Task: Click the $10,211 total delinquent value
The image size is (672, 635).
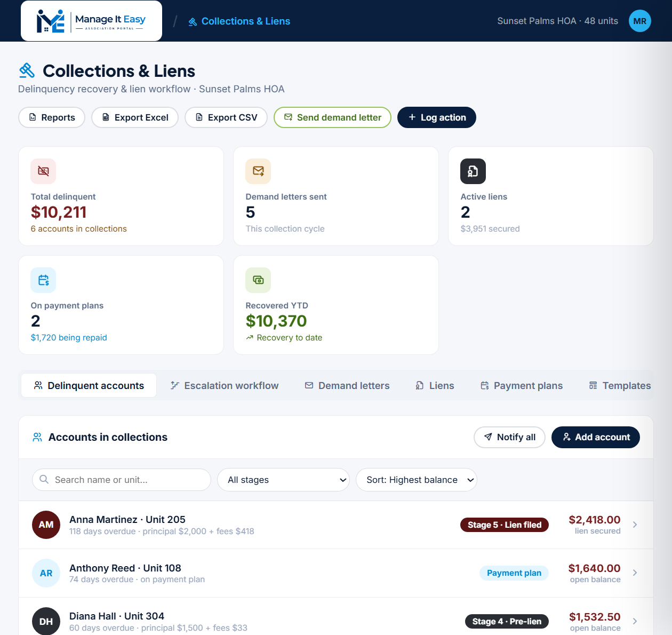Action: pos(59,212)
